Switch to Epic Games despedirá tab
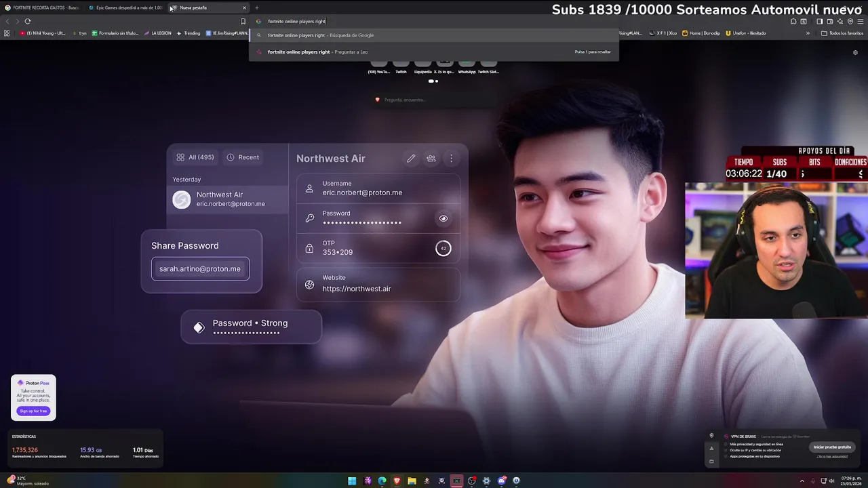 pyautogui.click(x=125, y=7)
